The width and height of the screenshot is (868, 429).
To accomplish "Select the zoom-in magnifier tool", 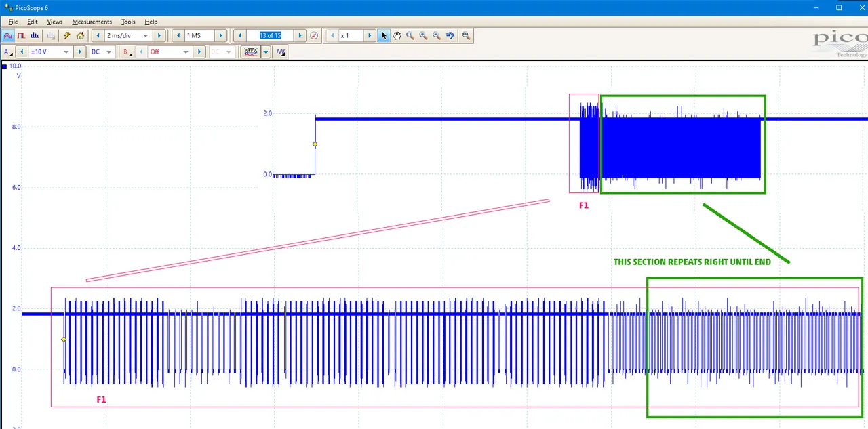I will (x=423, y=36).
